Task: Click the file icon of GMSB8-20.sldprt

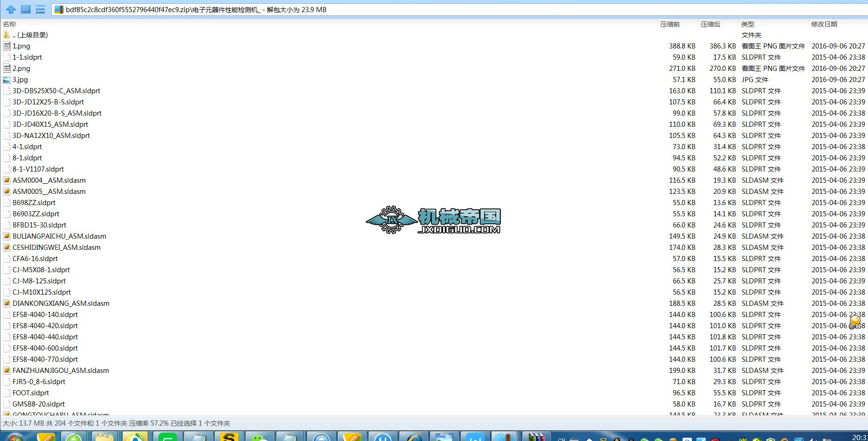Action: pos(7,404)
